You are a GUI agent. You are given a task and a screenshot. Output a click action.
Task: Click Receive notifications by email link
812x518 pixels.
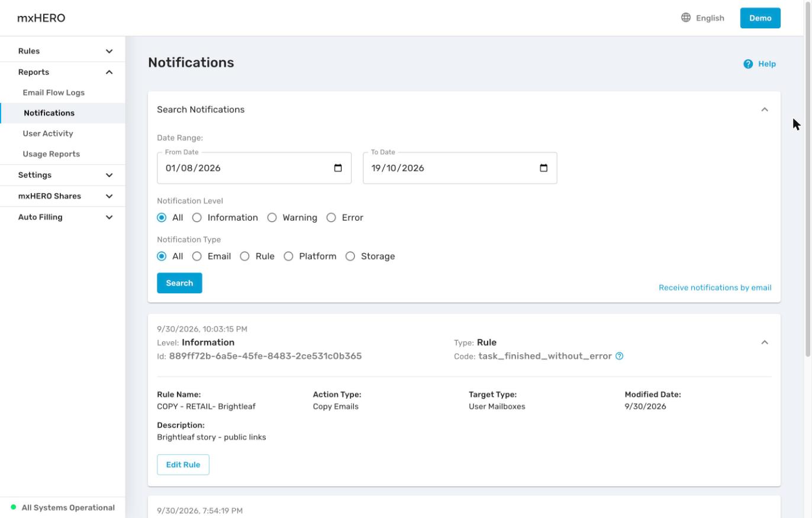[715, 288]
